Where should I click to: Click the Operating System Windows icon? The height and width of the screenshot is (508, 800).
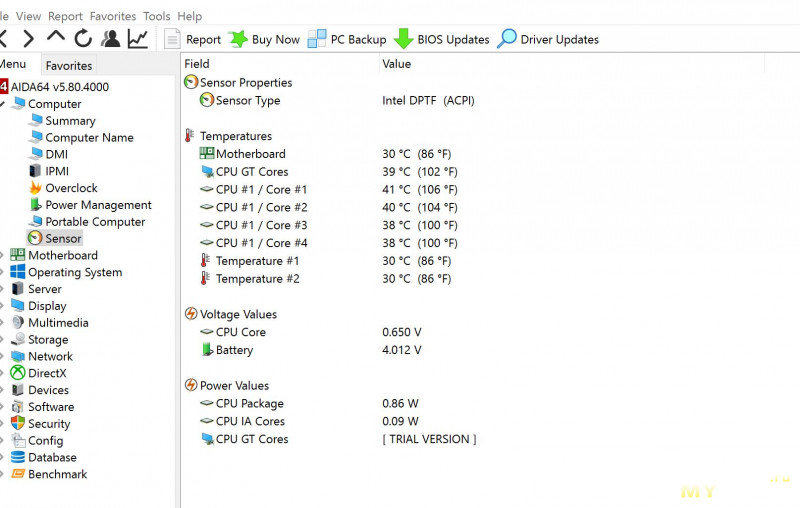(x=18, y=272)
